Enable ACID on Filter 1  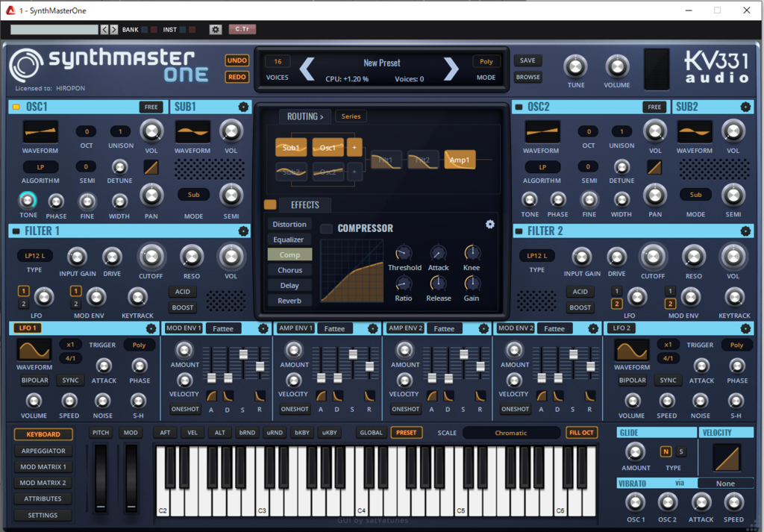(183, 291)
